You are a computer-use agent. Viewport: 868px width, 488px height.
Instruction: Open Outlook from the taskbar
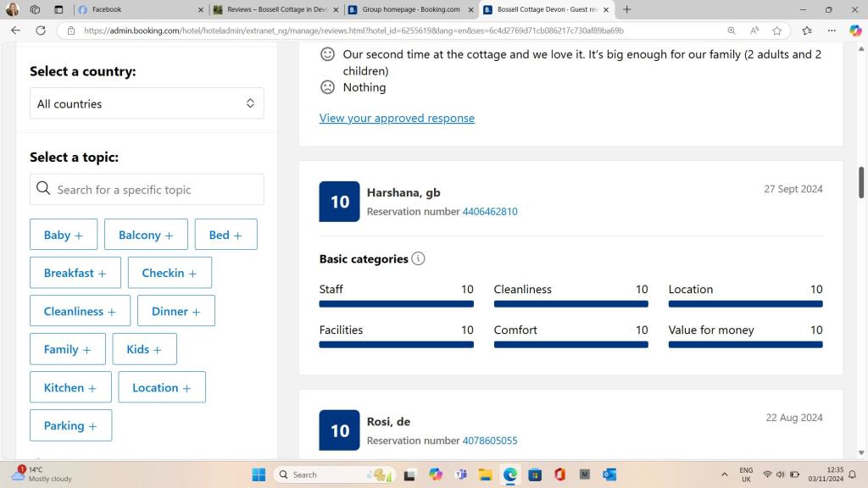[x=609, y=474]
